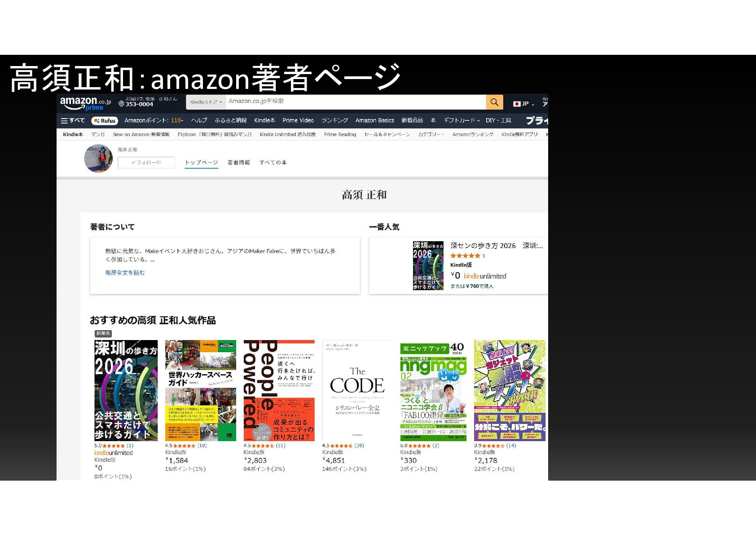Open セール&キャンペーン link

387,134
